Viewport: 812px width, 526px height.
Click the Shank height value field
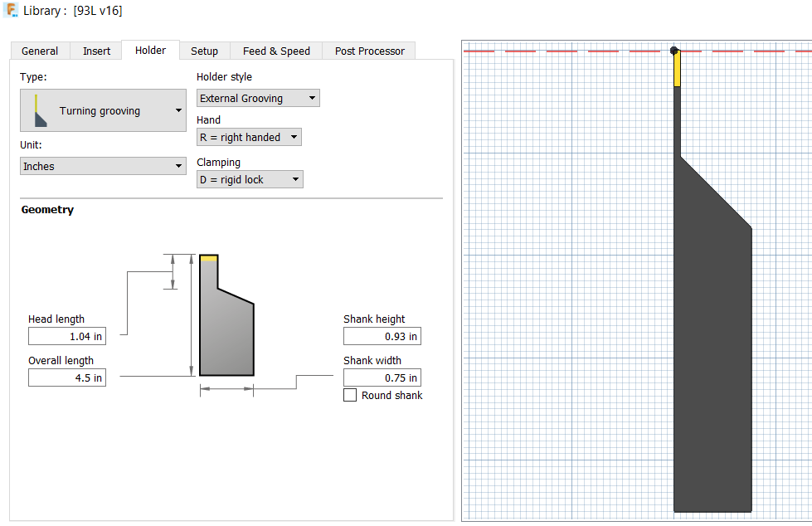click(x=382, y=336)
